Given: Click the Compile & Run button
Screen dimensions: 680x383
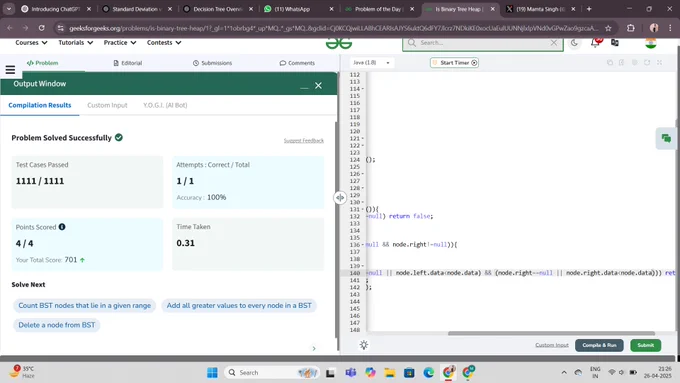Looking at the screenshot, I should [599, 345].
